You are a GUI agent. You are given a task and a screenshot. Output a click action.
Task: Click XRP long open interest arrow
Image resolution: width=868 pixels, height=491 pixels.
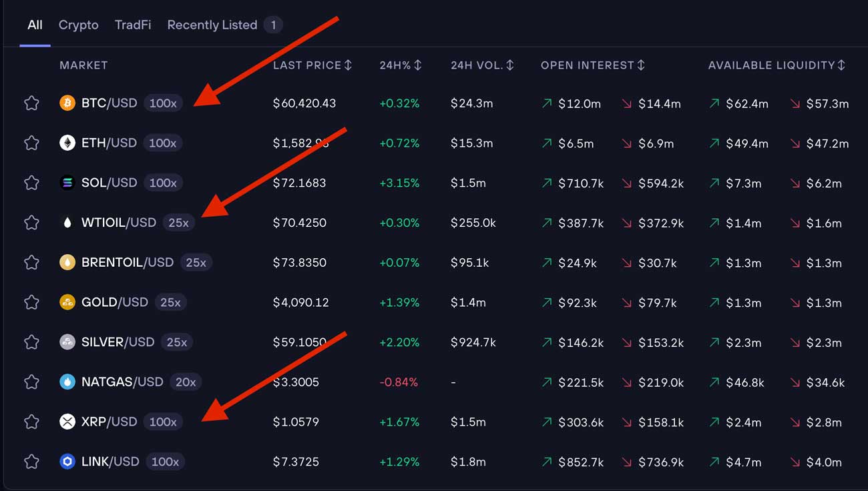pyautogui.click(x=547, y=422)
